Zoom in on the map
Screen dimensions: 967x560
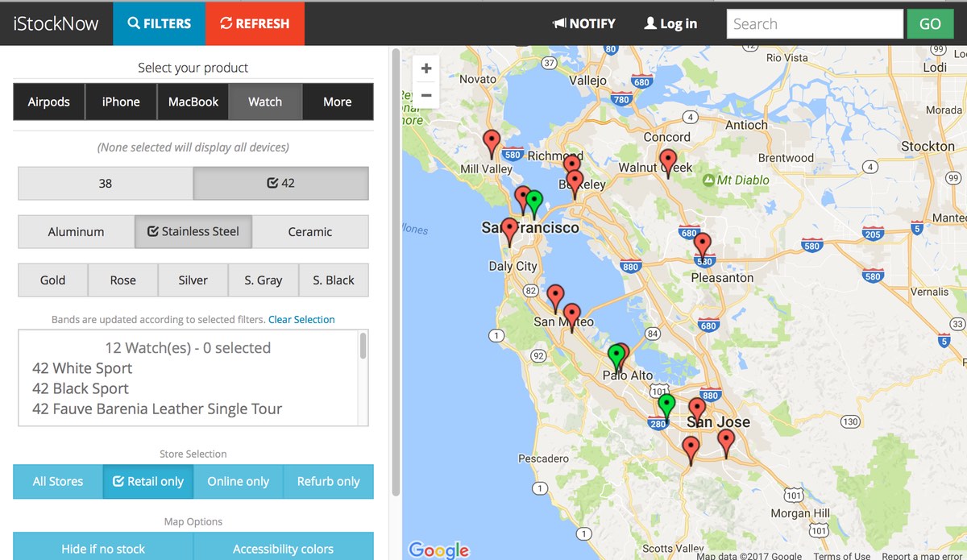click(426, 68)
